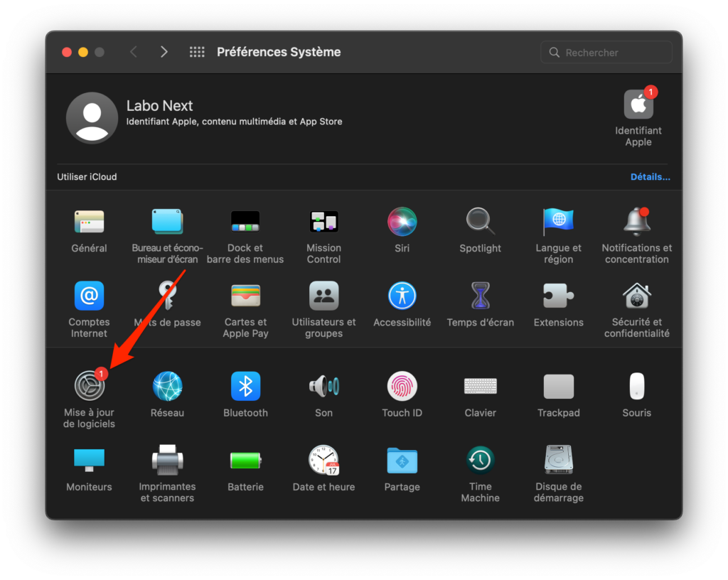Close the Préférences Système window
Screen dimensions: 728x580
[x=67, y=52]
